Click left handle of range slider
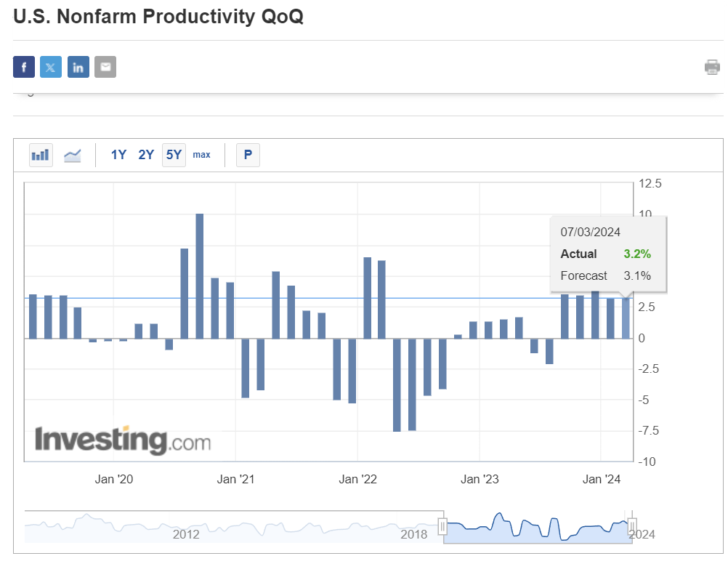 [442, 525]
